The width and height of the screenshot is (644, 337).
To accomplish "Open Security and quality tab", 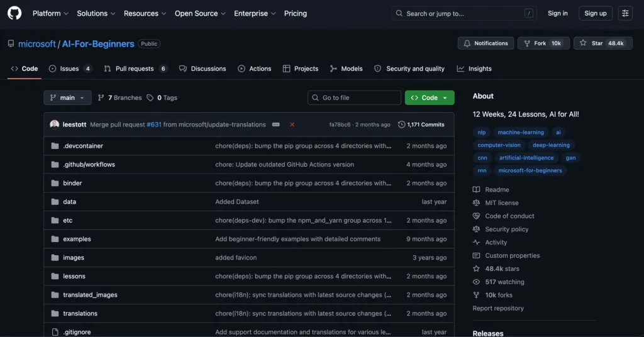I will pos(409,69).
